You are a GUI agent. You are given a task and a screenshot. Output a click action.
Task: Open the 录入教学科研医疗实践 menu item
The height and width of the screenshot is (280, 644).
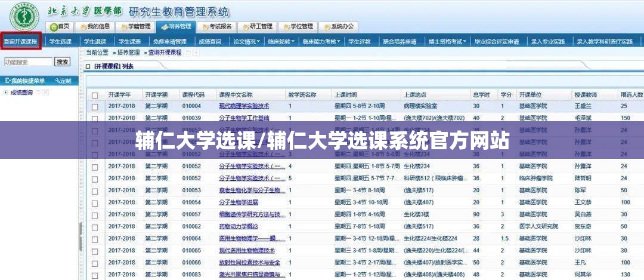(x=605, y=42)
